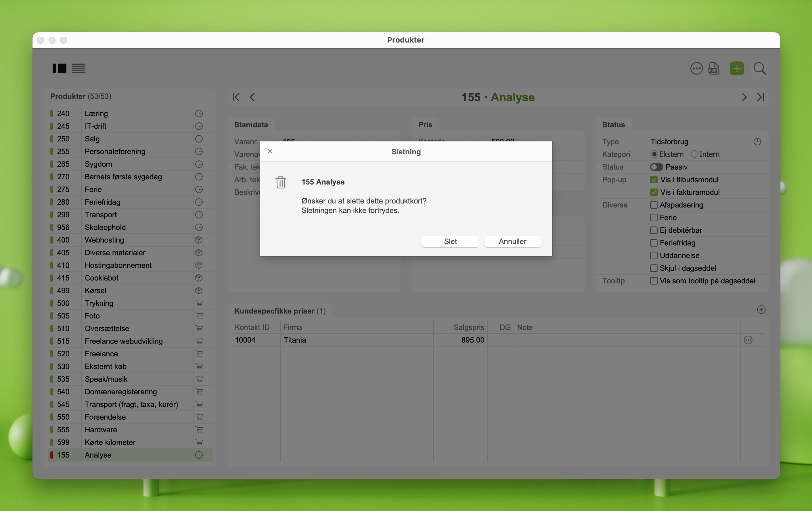This screenshot has width=812, height=511.
Task: Select the Intern category radio button
Action: pos(694,154)
